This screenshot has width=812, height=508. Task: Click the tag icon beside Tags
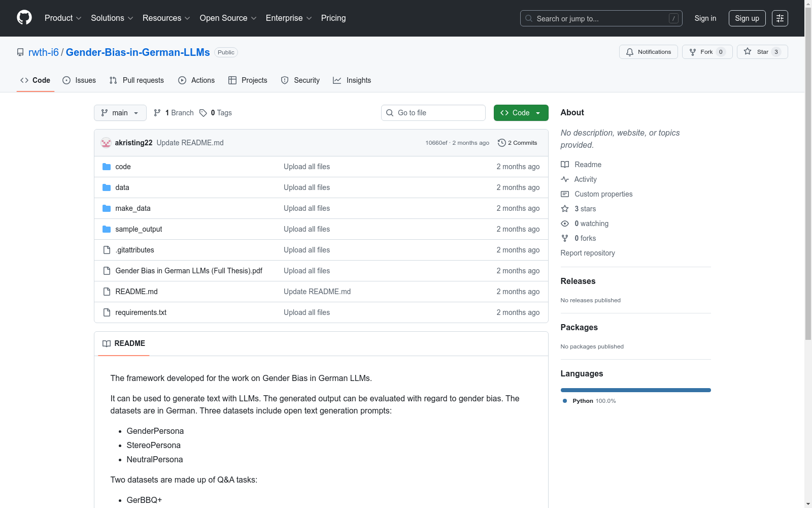click(203, 113)
